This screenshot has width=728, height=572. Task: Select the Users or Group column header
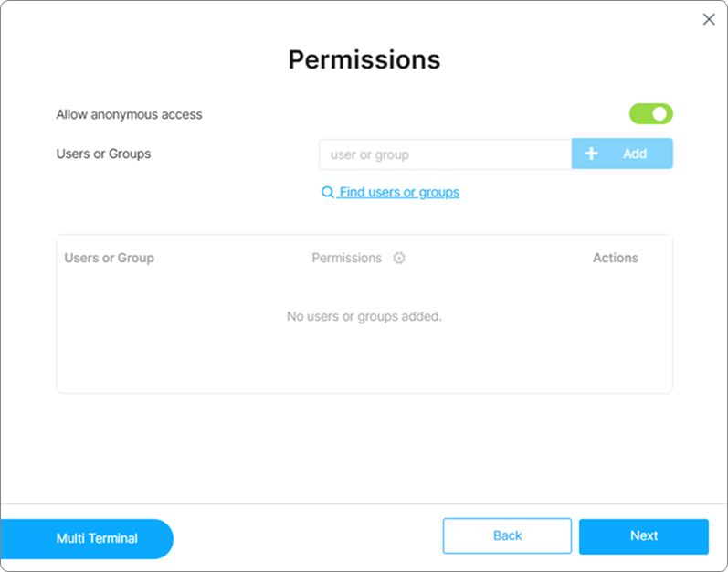(109, 259)
